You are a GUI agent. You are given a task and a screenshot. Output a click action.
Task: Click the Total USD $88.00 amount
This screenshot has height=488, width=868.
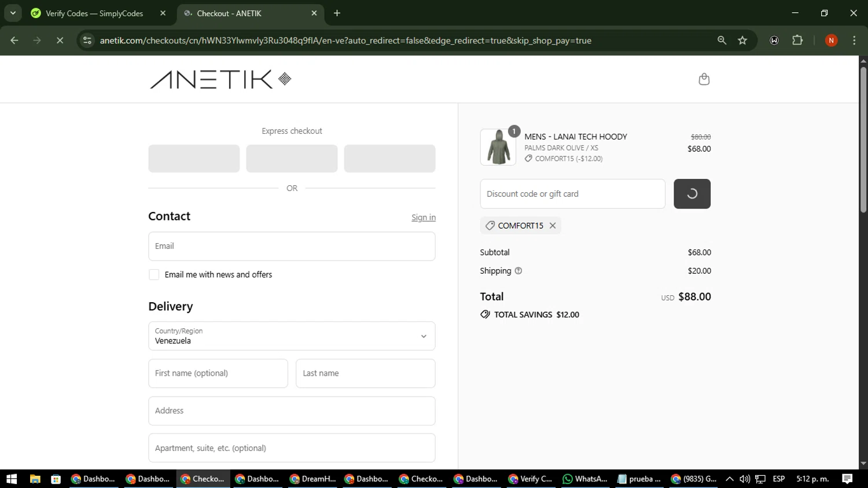(x=694, y=297)
